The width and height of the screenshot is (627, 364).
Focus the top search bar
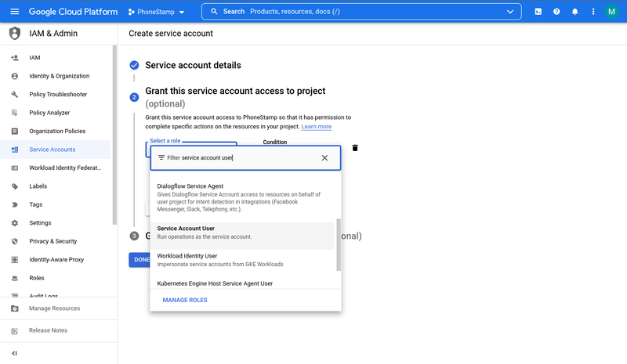click(x=361, y=12)
